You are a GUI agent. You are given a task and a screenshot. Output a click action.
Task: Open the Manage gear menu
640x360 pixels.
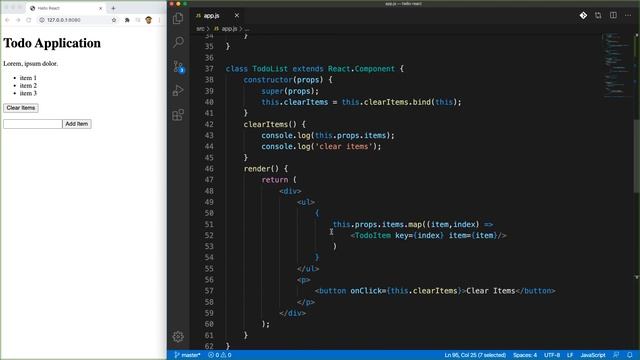click(178, 336)
